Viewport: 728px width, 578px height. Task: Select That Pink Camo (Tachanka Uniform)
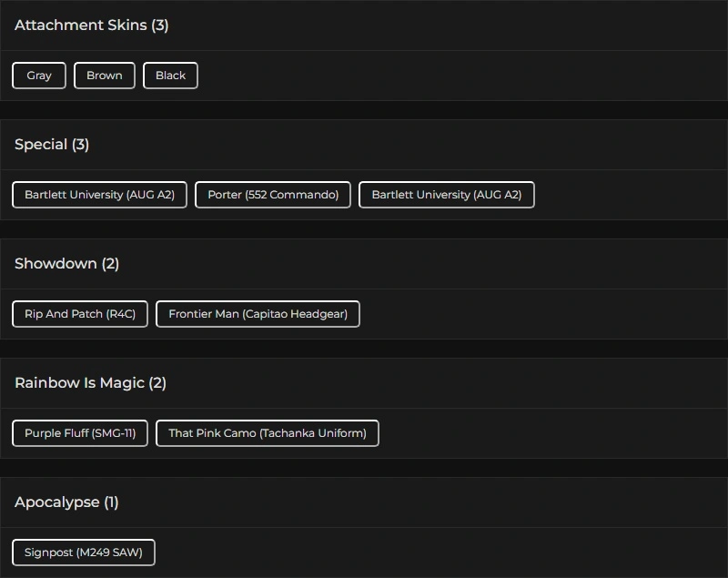pos(268,433)
